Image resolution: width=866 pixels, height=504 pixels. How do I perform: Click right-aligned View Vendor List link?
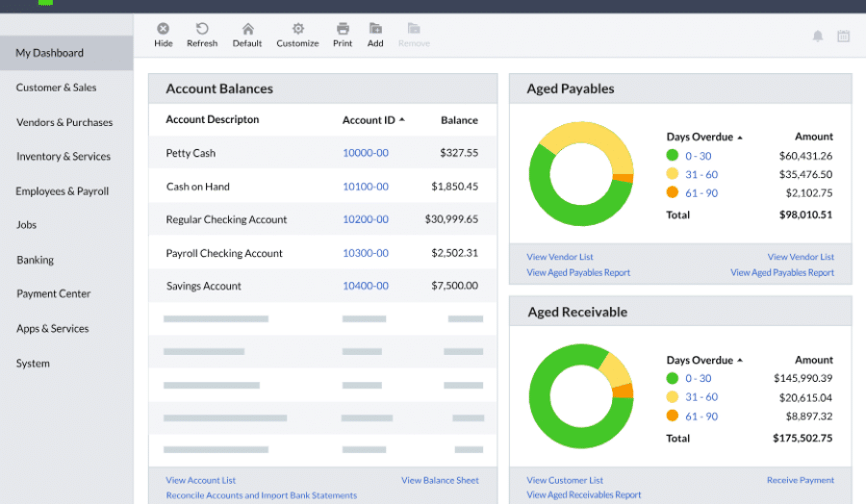click(801, 257)
